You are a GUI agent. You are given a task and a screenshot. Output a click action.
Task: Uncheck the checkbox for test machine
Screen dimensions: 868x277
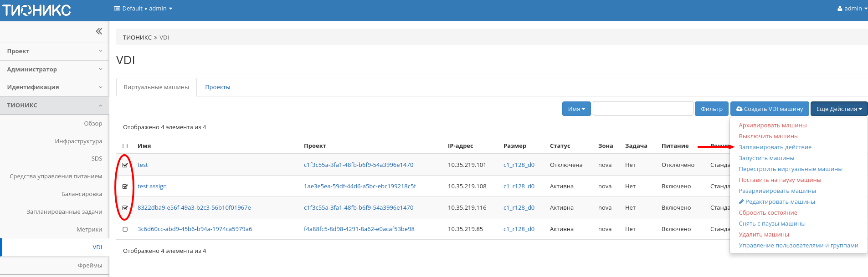click(x=125, y=165)
